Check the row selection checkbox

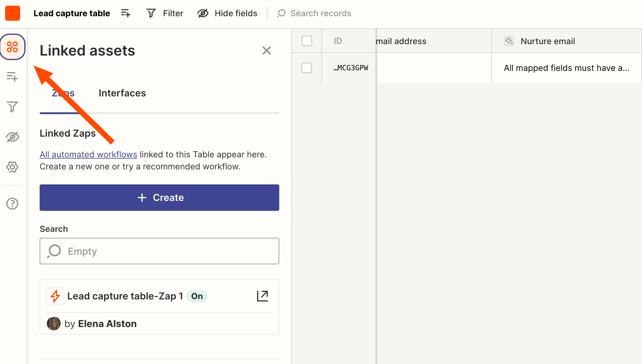coord(307,68)
